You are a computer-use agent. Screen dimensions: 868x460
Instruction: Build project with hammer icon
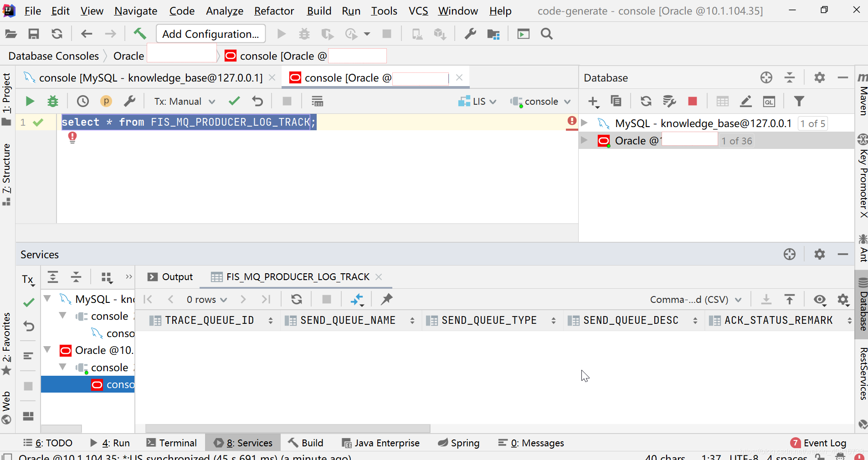pyautogui.click(x=140, y=33)
